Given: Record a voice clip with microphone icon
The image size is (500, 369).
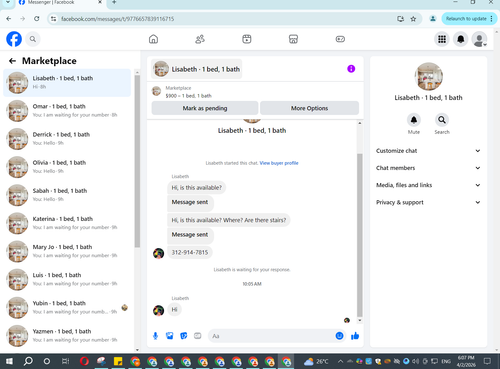Looking at the screenshot, I should [155, 336].
